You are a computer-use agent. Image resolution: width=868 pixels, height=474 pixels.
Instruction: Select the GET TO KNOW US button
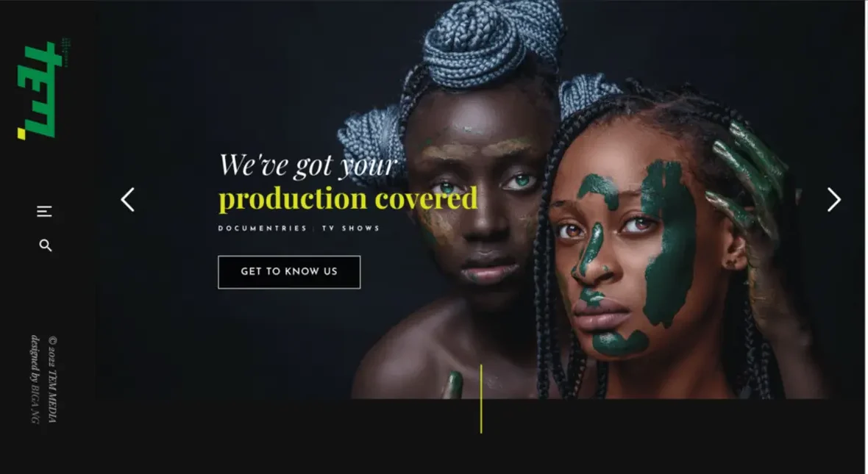(x=289, y=272)
